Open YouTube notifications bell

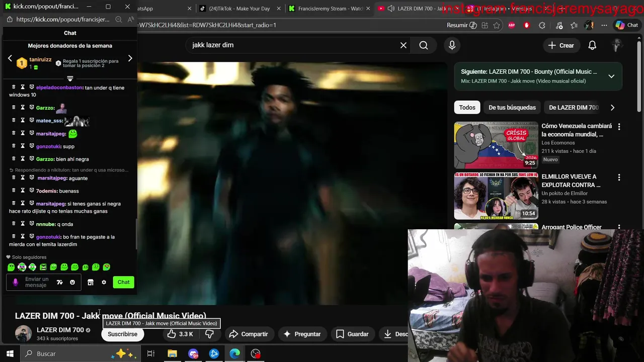coord(592,45)
